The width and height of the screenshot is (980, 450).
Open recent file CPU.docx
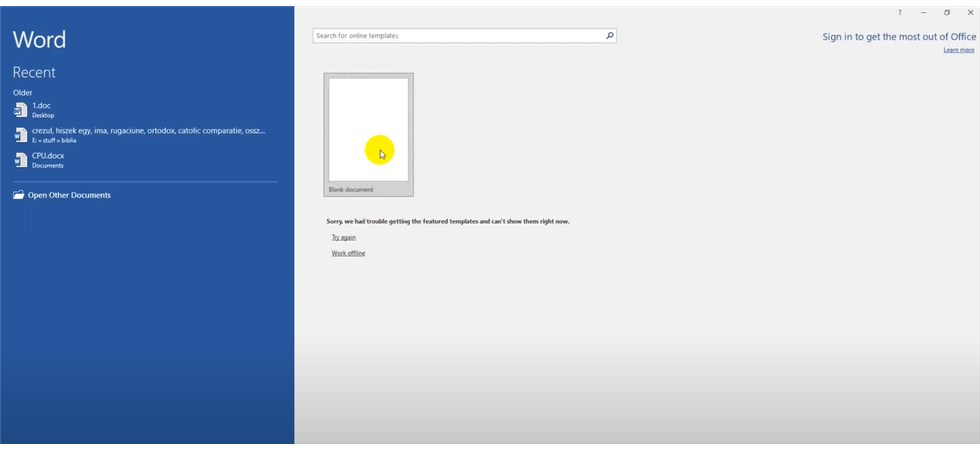coord(145,160)
